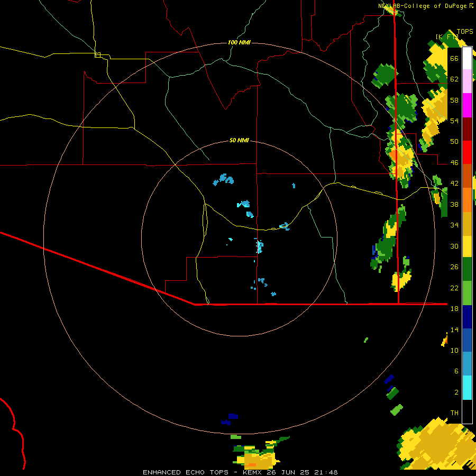Select the light green legend swatch
Viewport: 476px width, 476px height.
coord(467,293)
